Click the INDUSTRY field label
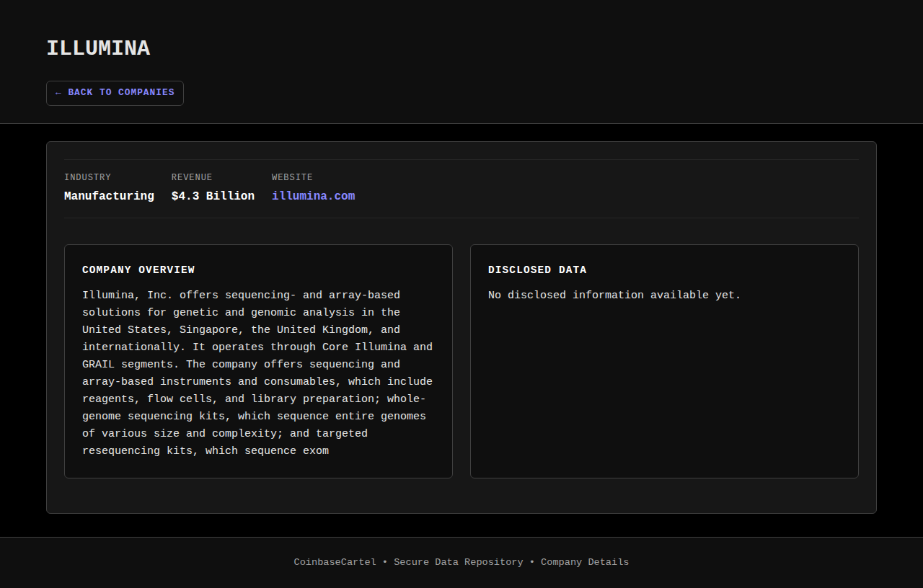The height and width of the screenshot is (588, 923). 87,177
